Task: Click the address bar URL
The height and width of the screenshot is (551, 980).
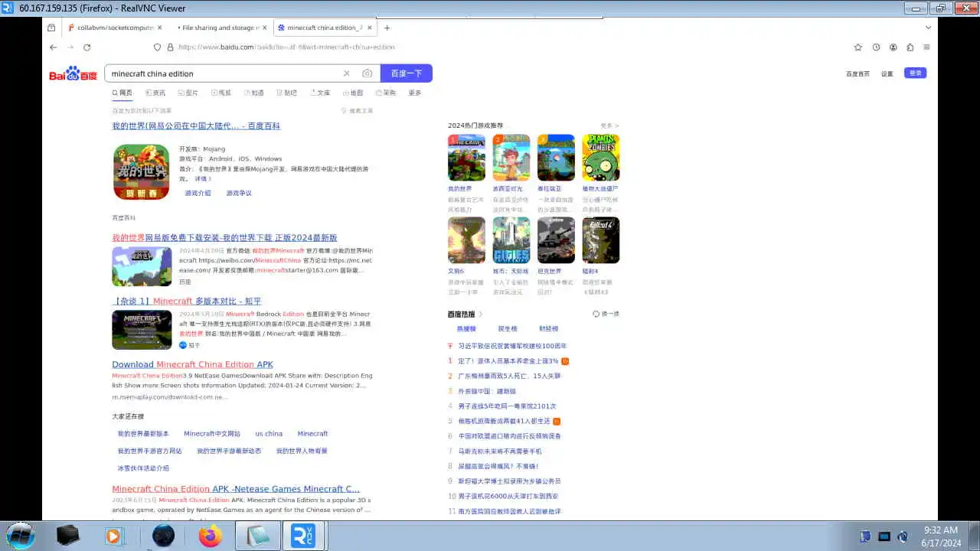Action: 287,47
